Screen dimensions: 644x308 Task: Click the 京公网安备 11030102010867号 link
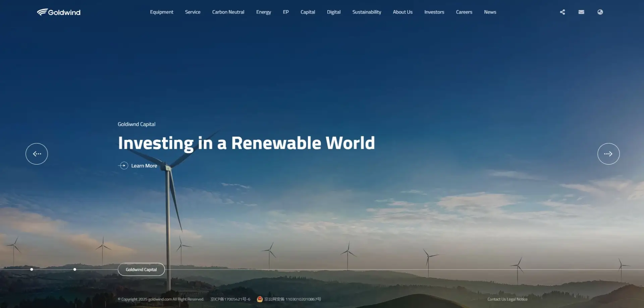point(292,299)
